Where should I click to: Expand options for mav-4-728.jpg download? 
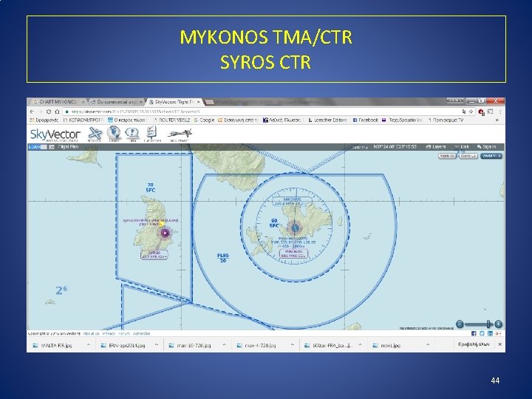click(292, 345)
